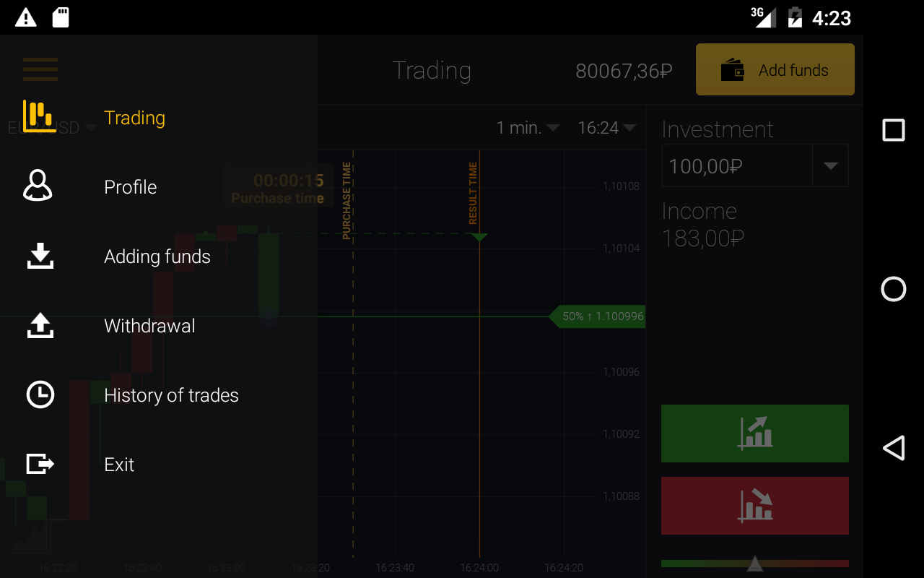Tap the battery charging status icon
Viewport: 924px width, 578px height.
tap(795, 17)
